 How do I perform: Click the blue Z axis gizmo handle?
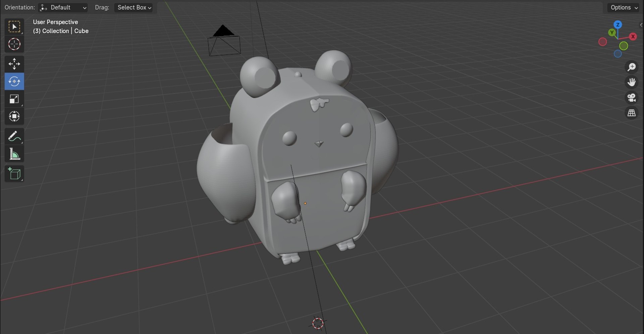[x=618, y=25]
